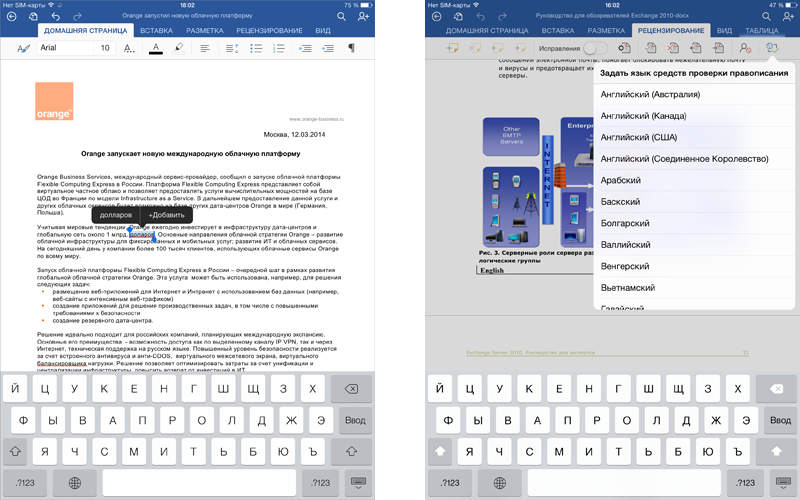Switch to ДОМАШНЯЯ СТРАНИЦА tab in the right screen
Screen dimensions: 800x500
pos(487,31)
